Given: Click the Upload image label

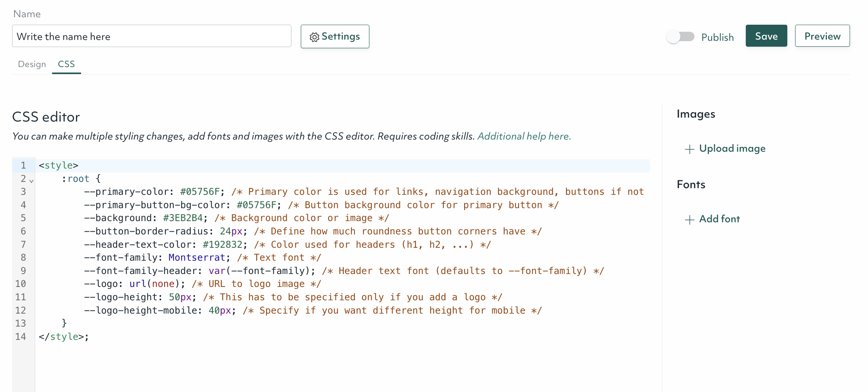Looking at the screenshot, I should tap(732, 149).
